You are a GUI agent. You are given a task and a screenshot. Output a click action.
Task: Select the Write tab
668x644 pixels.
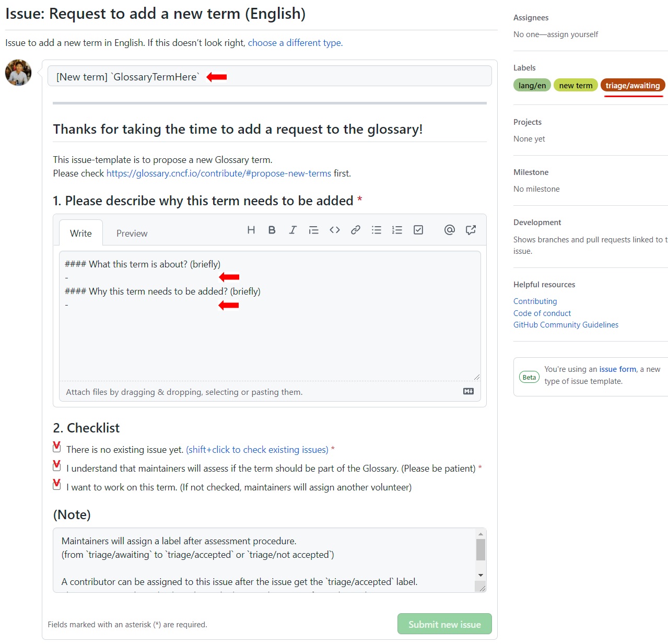click(81, 233)
